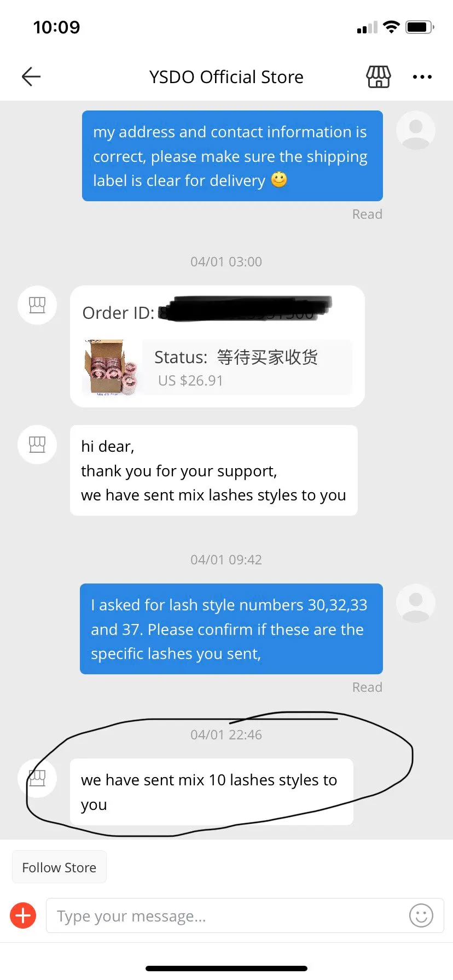Tap user avatar beside address message
Image resolution: width=453 pixels, height=980 pixels.
click(416, 130)
